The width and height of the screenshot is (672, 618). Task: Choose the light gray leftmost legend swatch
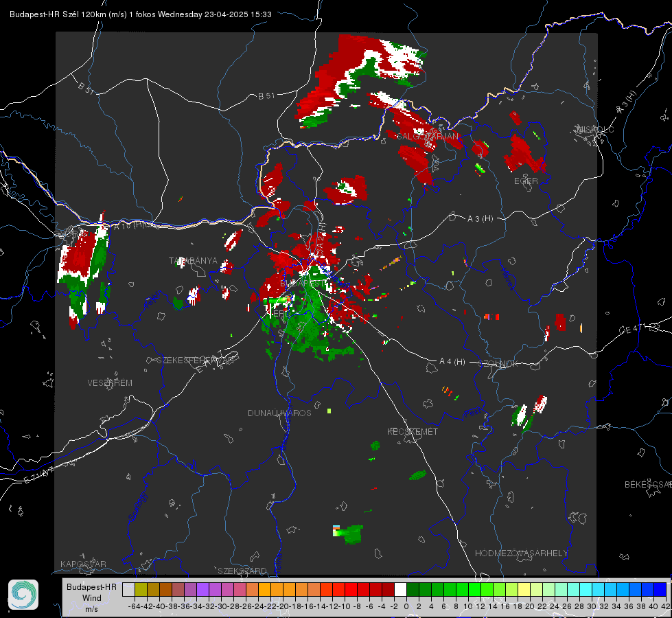[x=128, y=590]
